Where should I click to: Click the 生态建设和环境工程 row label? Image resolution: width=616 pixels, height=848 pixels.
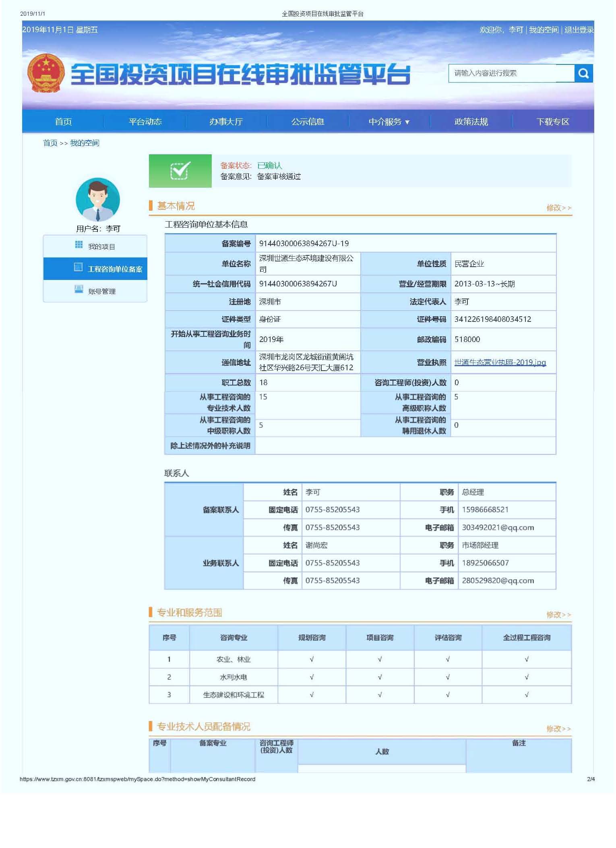coord(234,695)
